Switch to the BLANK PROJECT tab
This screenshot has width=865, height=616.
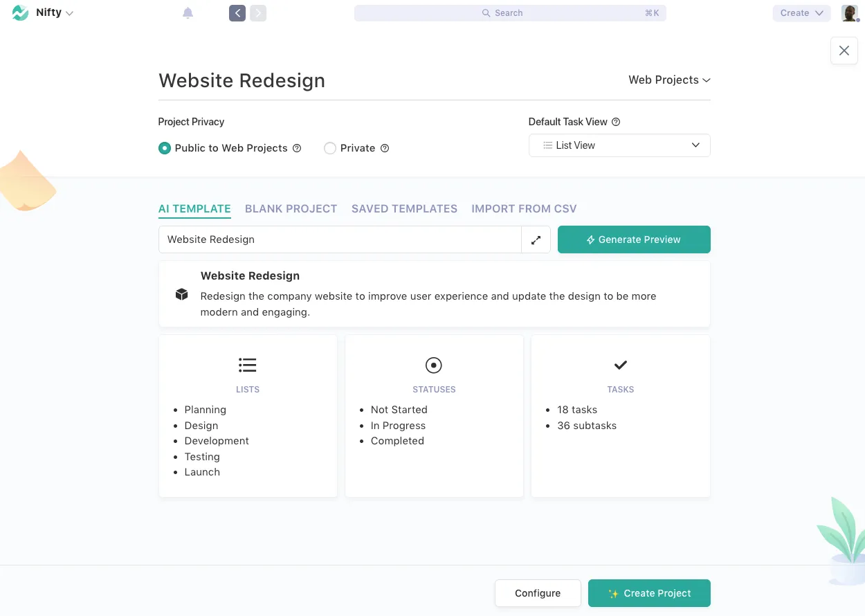click(x=291, y=208)
